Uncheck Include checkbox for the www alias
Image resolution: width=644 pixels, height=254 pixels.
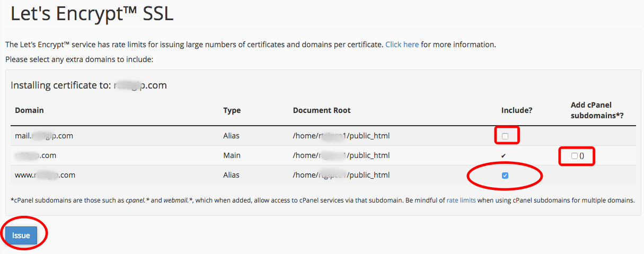pos(505,176)
